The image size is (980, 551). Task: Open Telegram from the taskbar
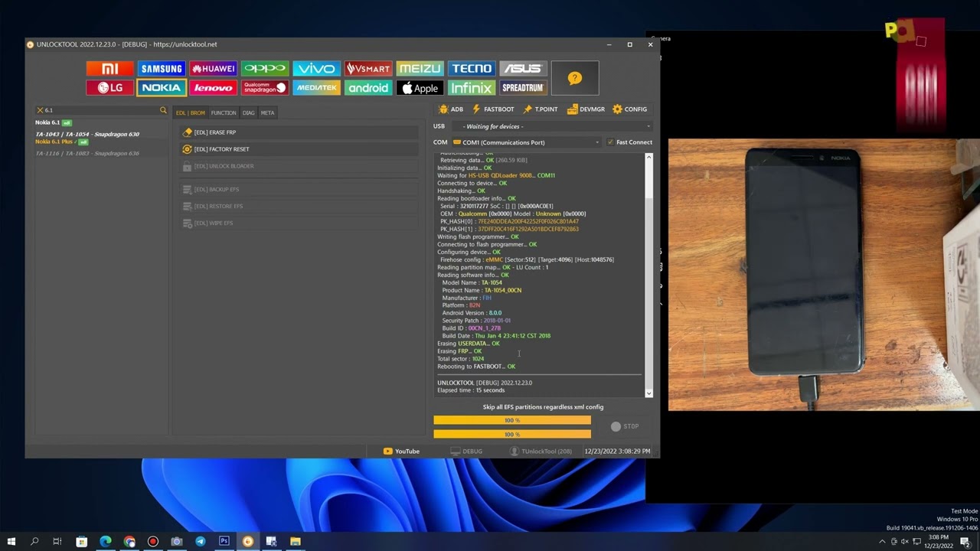tap(201, 542)
